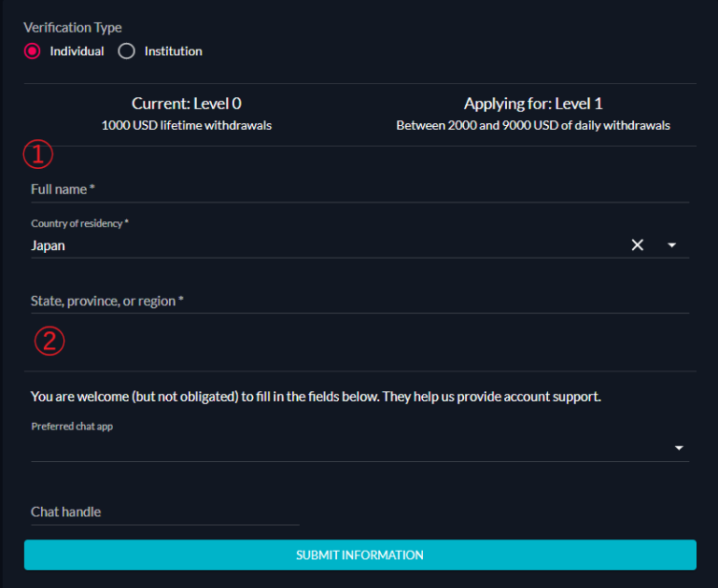Click the red circled number 2 marker
Screen dimensions: 718x588
[x=49, y=341]
